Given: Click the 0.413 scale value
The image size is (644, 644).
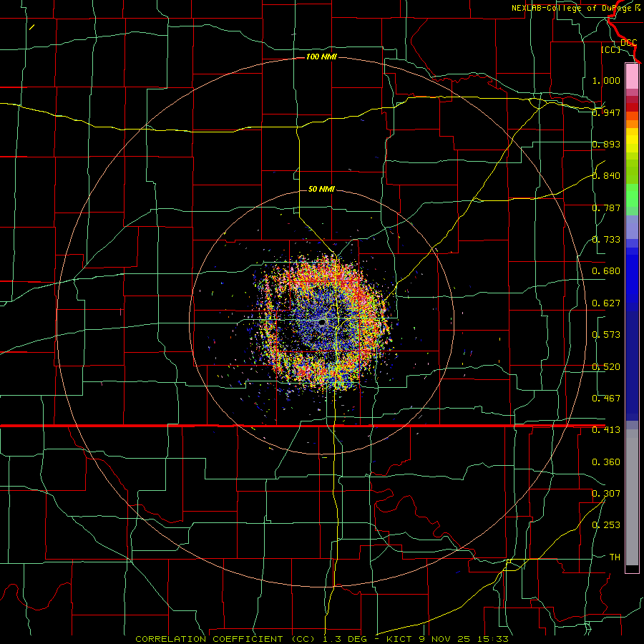Looking at the screenshot, I should tap(606, 430).
